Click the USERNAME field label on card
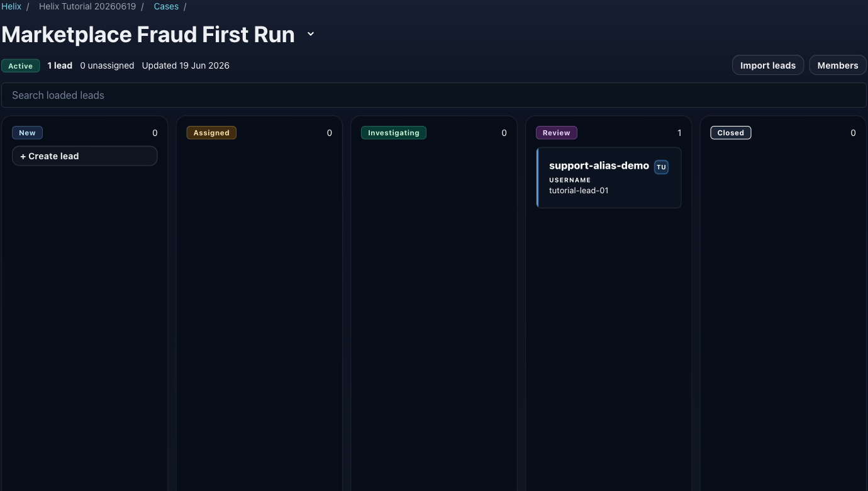The image size is (868, 491). coord(570,180)
